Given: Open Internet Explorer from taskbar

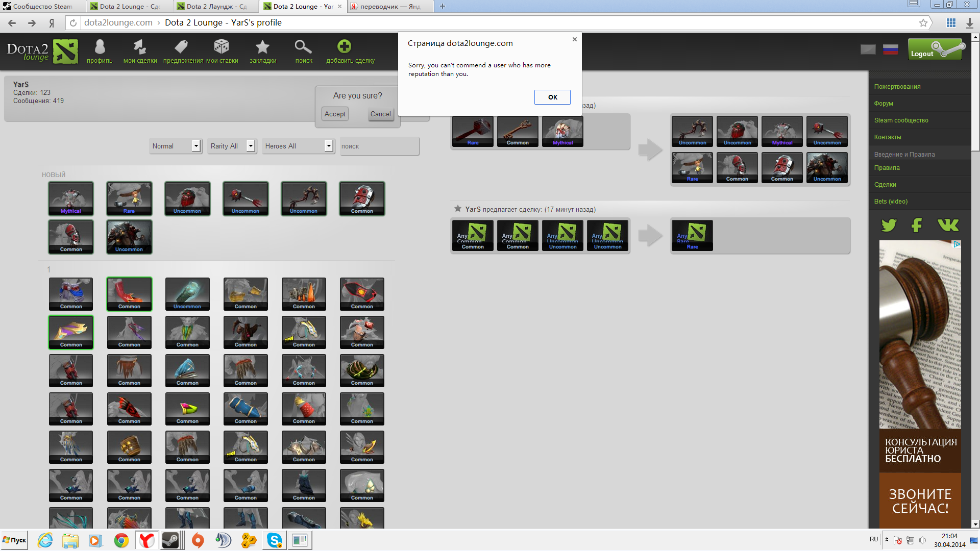Looking at the screenshot, I should [45, 540].
